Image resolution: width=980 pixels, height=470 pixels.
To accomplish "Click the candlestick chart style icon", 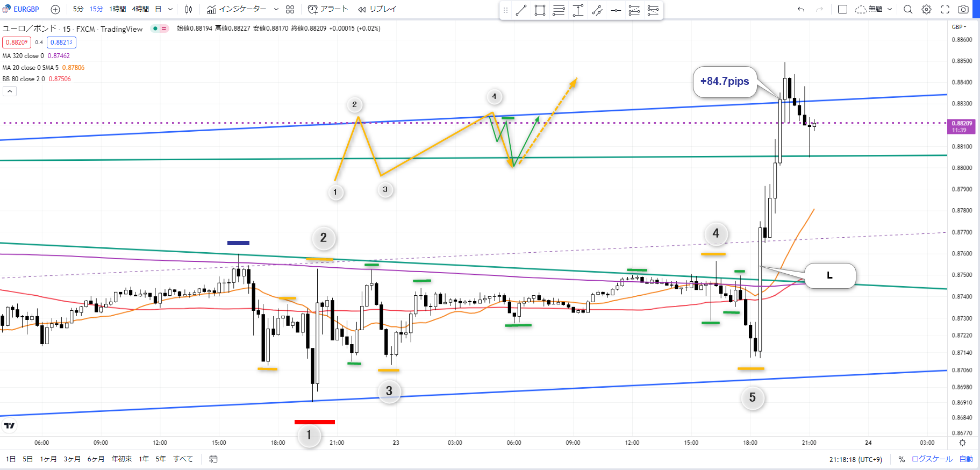I will (x=189, y=9).
